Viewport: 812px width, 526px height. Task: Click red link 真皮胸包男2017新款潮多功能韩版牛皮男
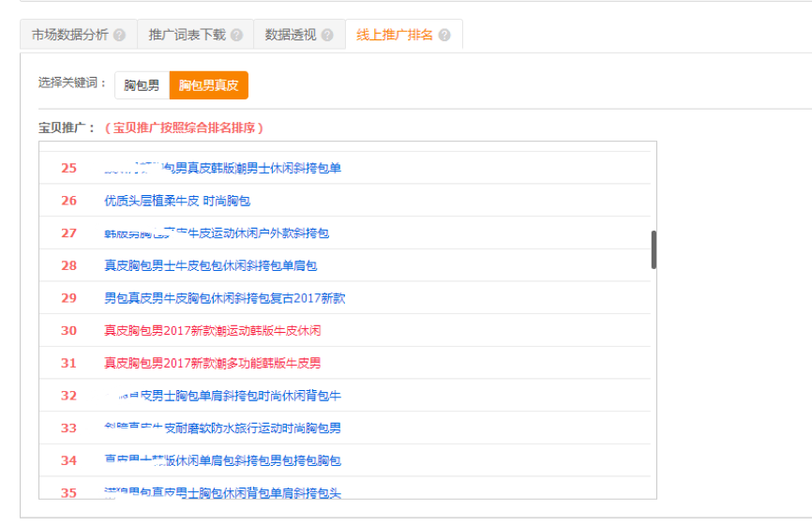[212, 363]
